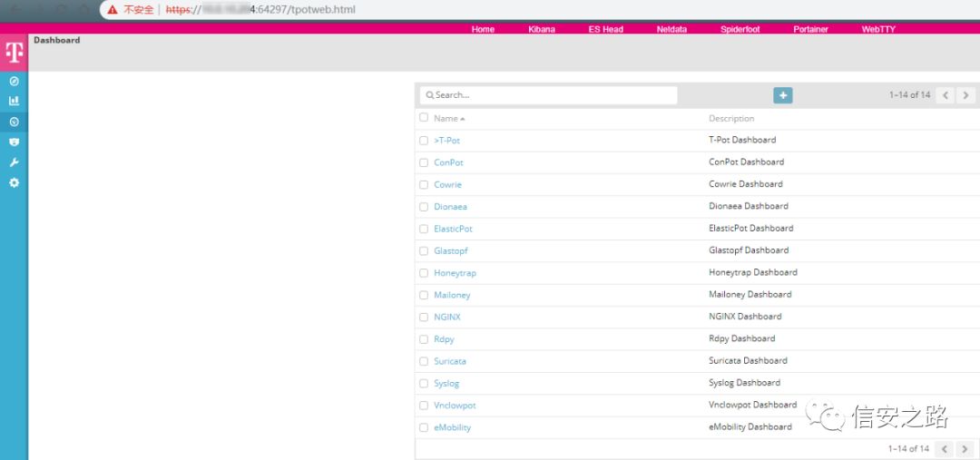Viewport: 980px width, 460px height.
Task: Open the Home menu item
Action: [483, 29]
